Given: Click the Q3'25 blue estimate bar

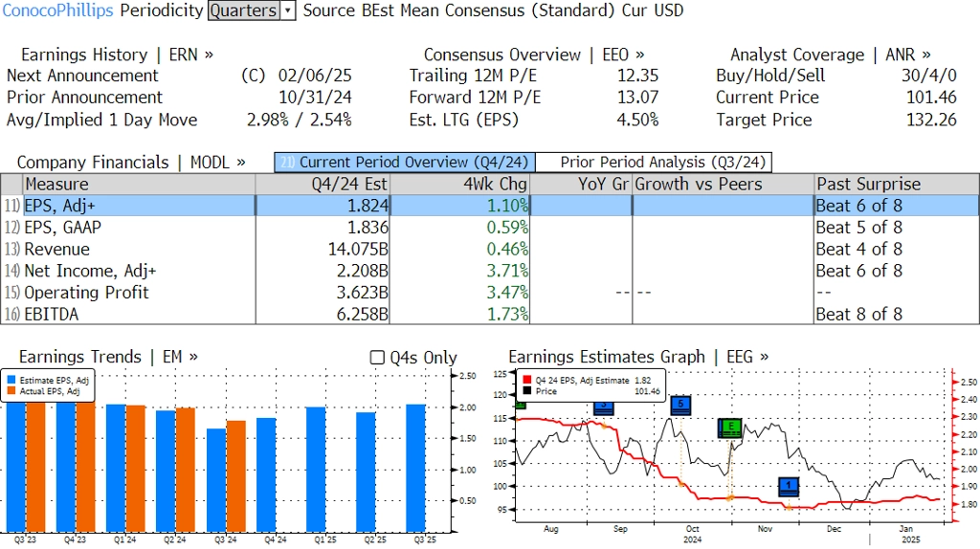Looking at the screenshot, I should coord(415,468).
